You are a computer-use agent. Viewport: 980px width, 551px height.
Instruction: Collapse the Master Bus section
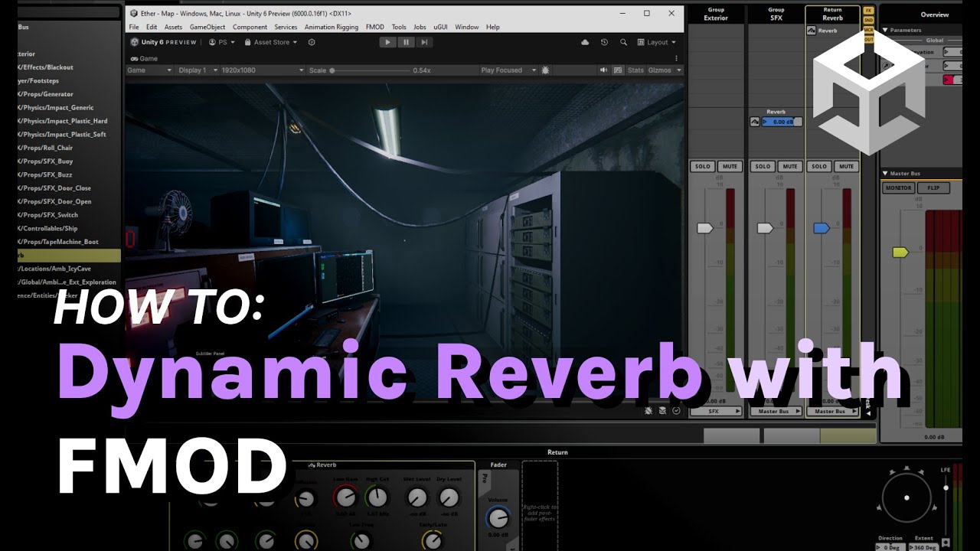pos(886,174)
